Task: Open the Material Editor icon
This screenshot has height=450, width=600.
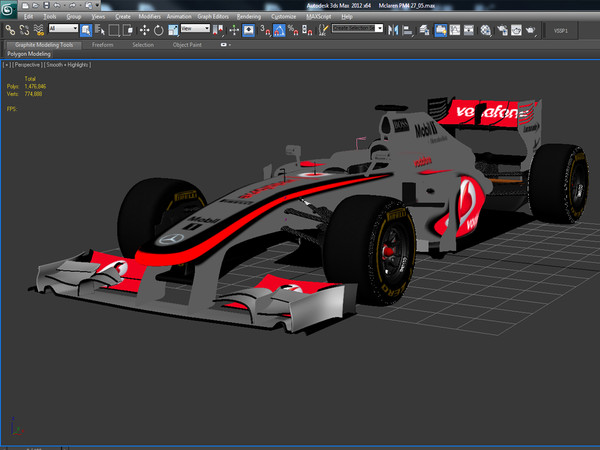Action: coord(486,30)
